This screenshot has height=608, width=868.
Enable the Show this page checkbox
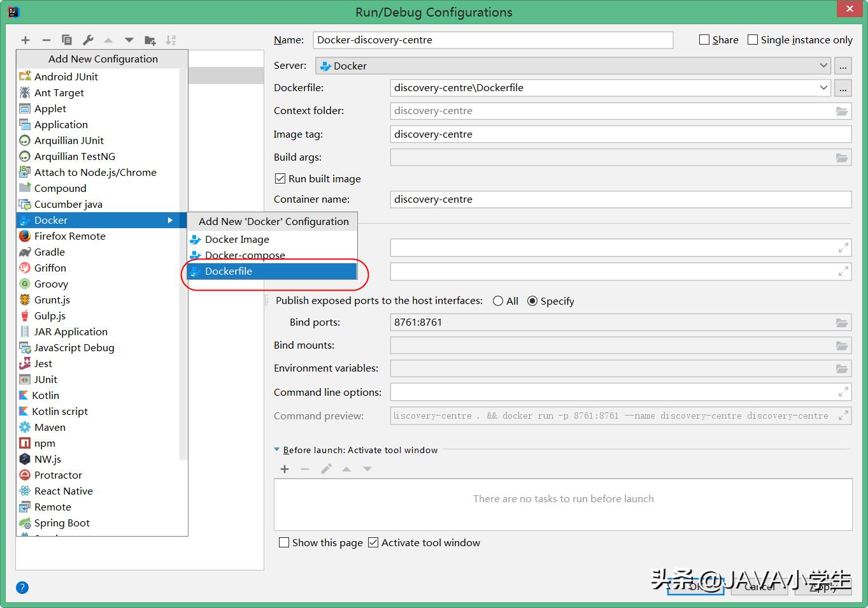coord(284,542)
